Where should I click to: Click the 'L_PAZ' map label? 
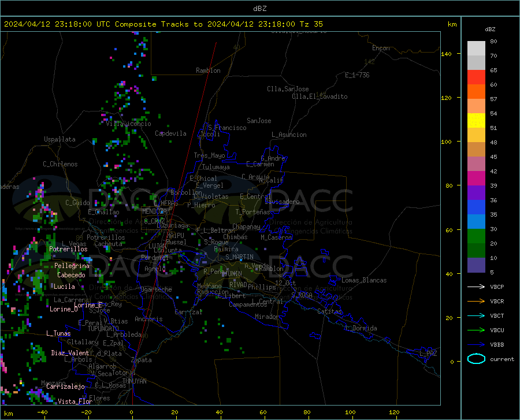pos(428,354)
